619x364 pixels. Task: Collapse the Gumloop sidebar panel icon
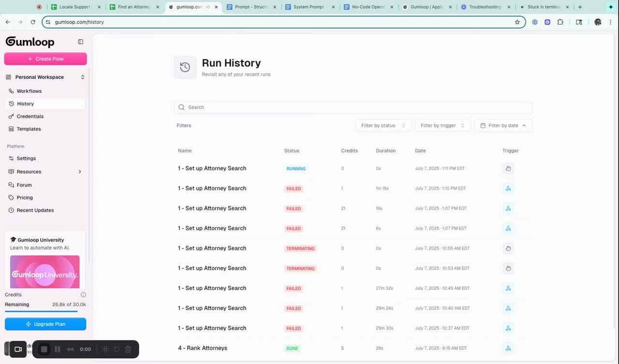[81, 42]
